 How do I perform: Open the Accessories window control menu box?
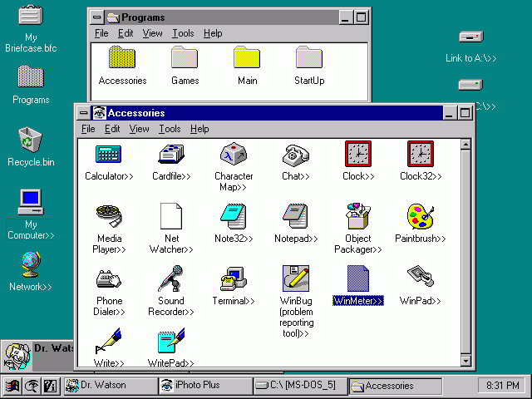click(83, 113)
